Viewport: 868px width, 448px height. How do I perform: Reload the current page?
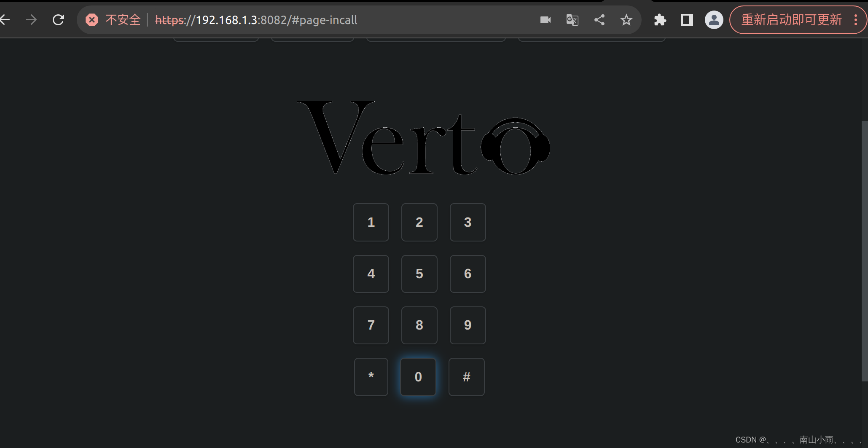58,20
